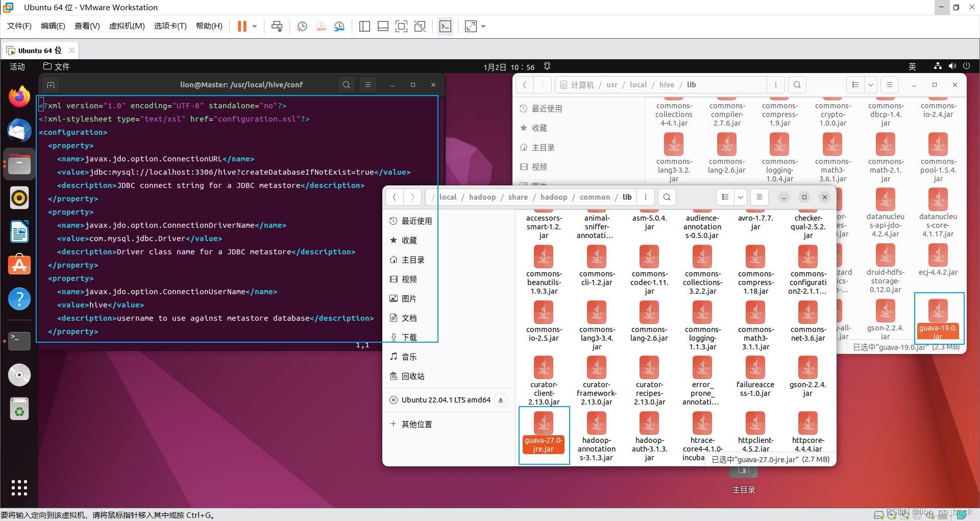Toggle the thumbnail bar view
Viewport: 980px width, 521px height.
383,26
